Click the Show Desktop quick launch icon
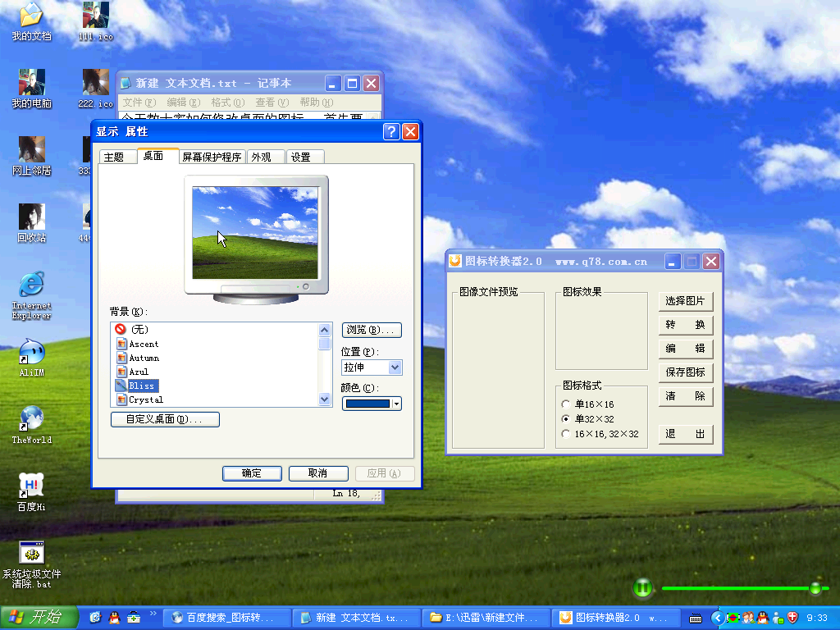This screenshot has width=840, height=630. [95, 618]
